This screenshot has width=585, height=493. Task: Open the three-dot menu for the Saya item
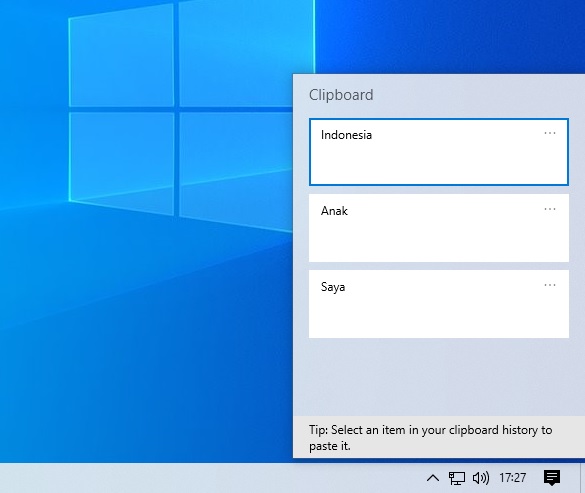[x=550, y=285]
